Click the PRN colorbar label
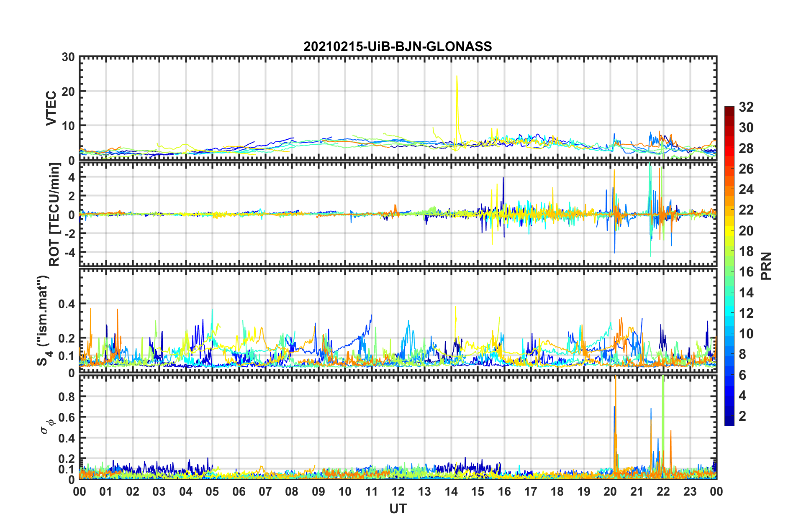796x532 pixels. click(766, 266)
